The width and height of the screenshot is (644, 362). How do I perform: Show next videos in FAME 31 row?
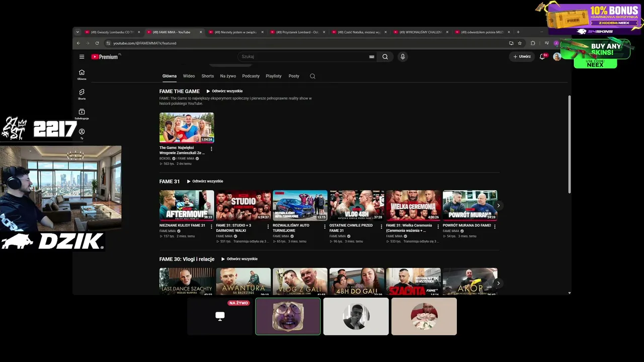coord(498,206)
